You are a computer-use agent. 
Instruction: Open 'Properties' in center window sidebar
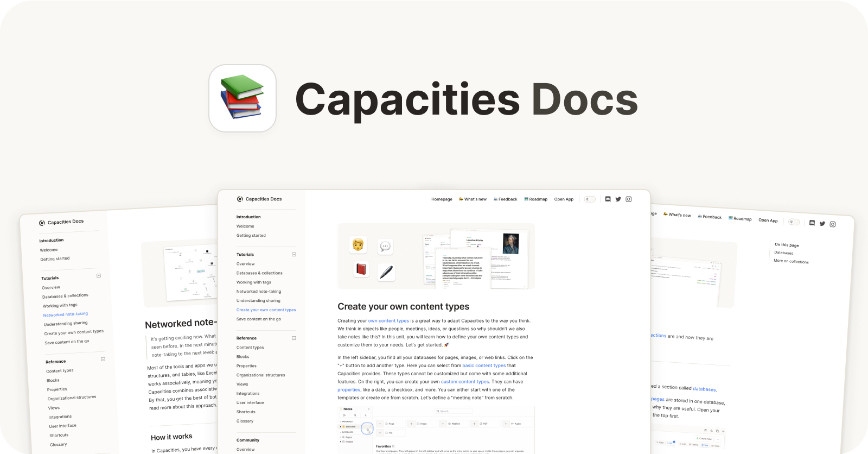(x=246, y=366)
